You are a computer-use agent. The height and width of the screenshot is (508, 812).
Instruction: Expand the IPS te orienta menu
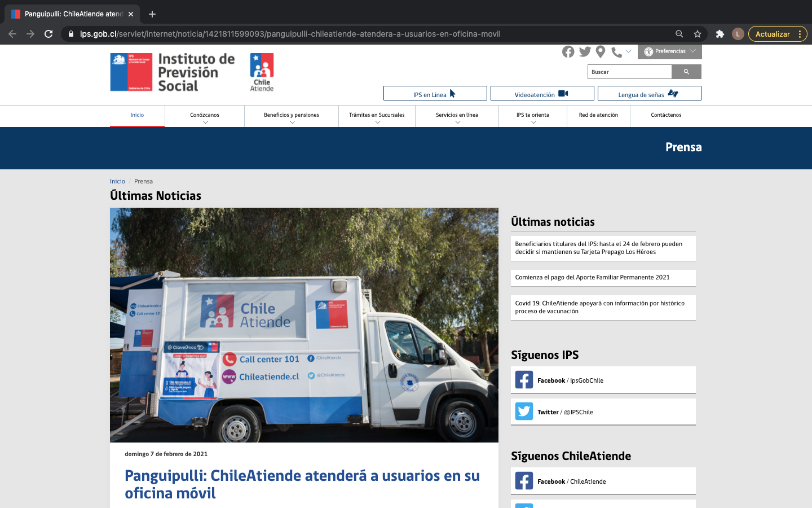(x=533, y=116)
